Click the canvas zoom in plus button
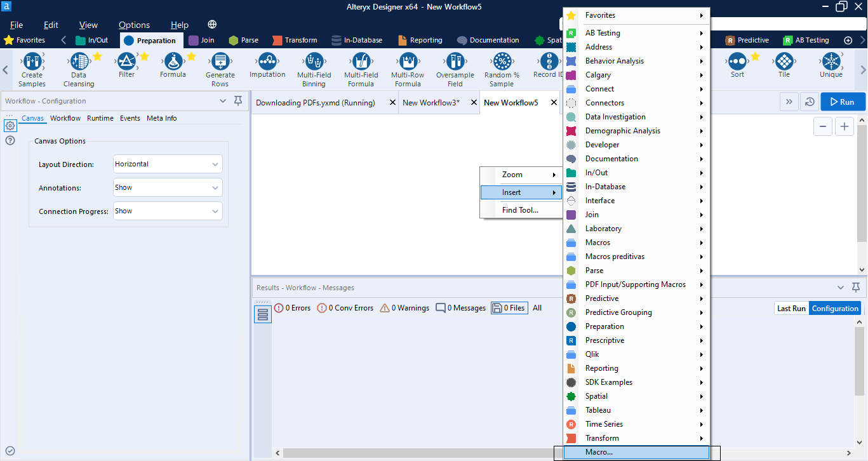 coord(844,126)
